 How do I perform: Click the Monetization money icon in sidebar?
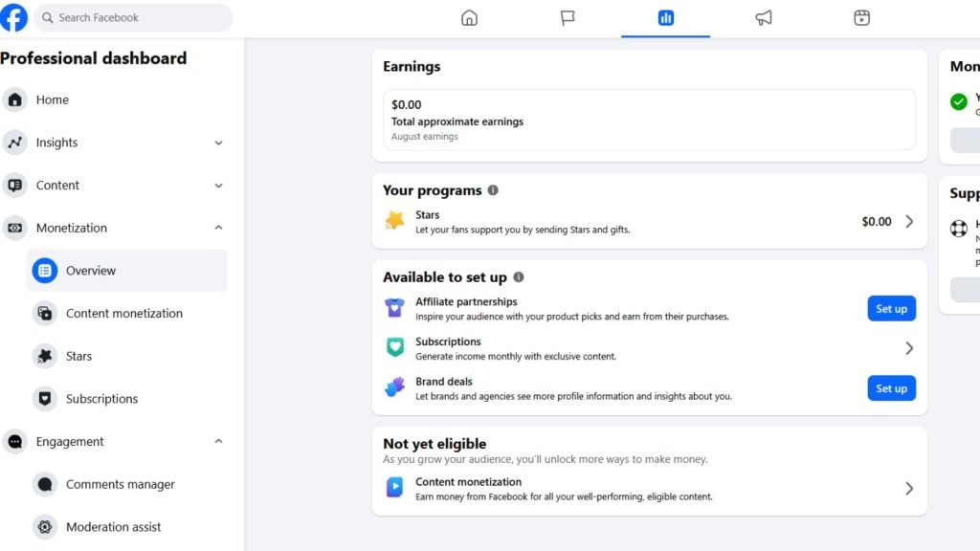[15, 228]
